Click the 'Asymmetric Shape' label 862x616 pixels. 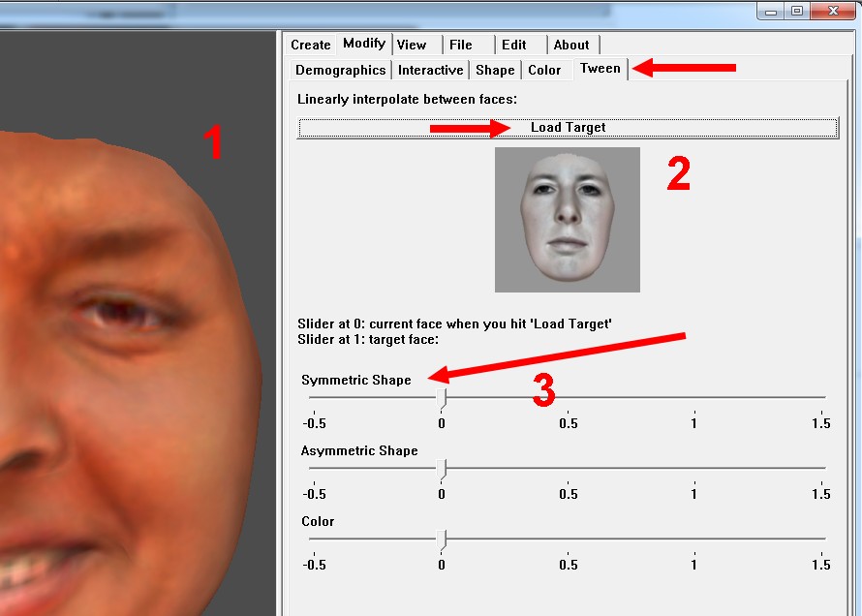[359, 450]
